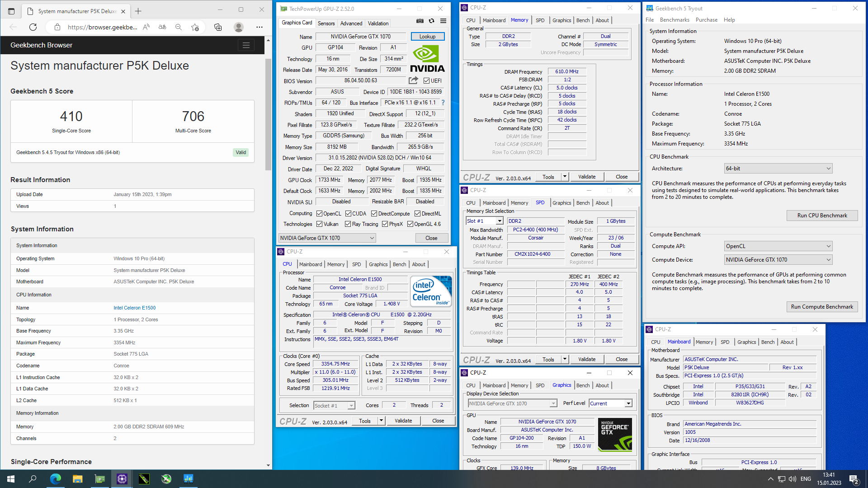The width and height of the screenshot is (868, 488).
Task: Take a GPU-Z screenshot with camera icon
Action: (420, 21)
